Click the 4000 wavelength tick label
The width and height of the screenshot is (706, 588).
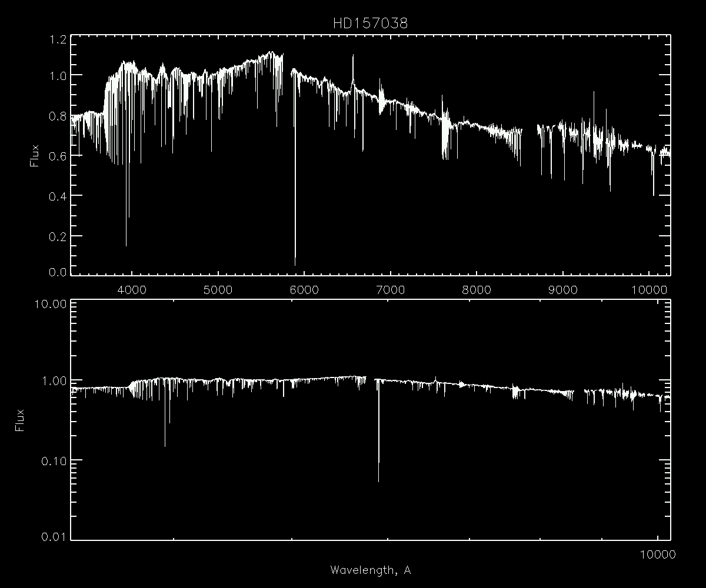click(x=132, y=289)
